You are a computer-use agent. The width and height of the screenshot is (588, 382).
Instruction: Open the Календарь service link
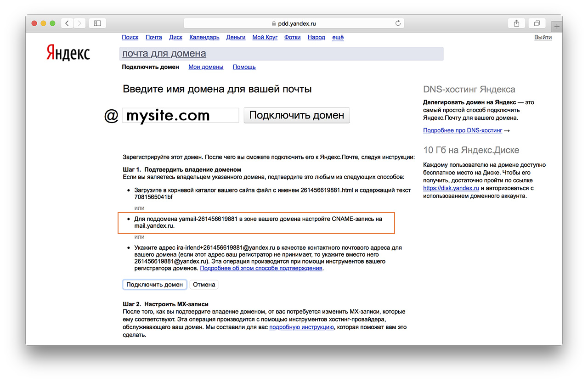tap(204, 37)
